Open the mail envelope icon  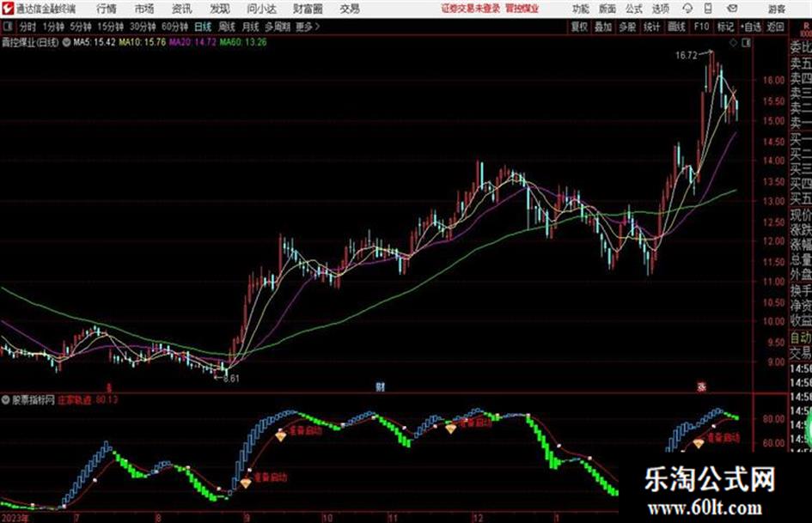pos(732,9)
